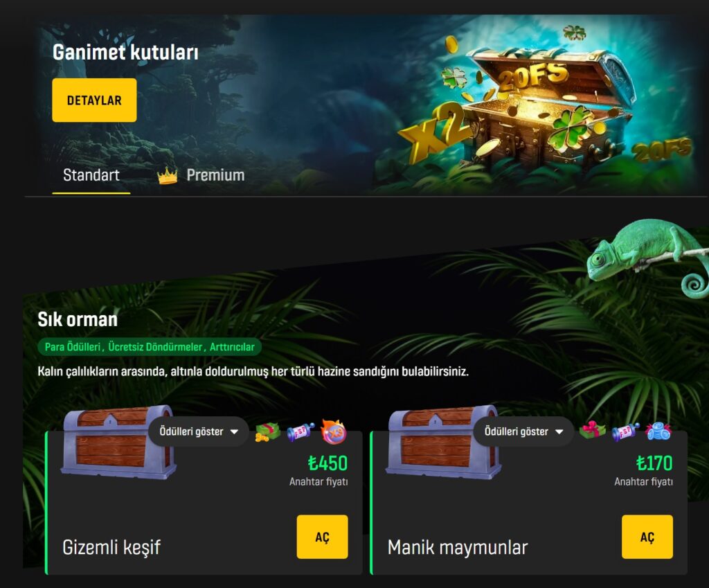Click the dropdown arrow on Gizemli keşif rewards
The width and height of the screenshot is (709, 588).
coord(234,432)
